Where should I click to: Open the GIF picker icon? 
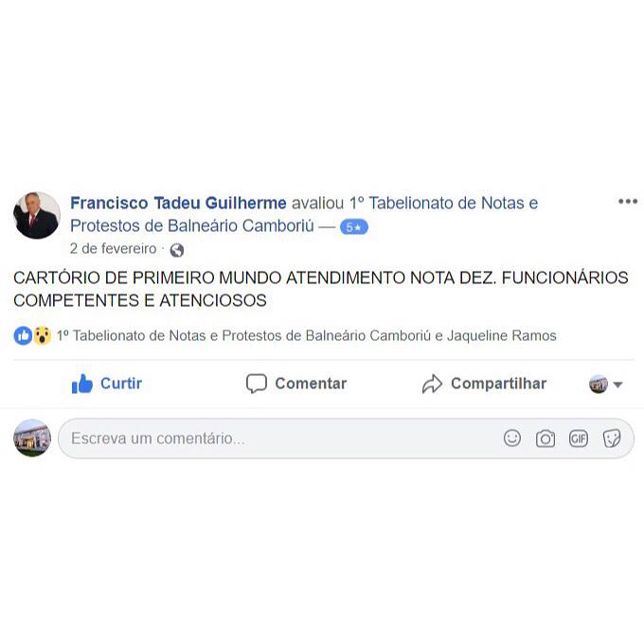579,438
